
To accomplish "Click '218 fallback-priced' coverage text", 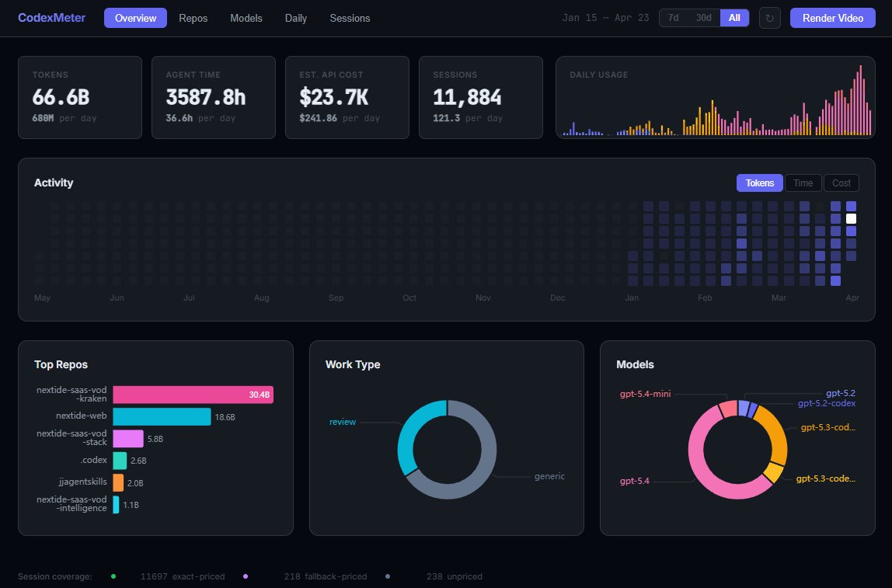I will point(326,576).
